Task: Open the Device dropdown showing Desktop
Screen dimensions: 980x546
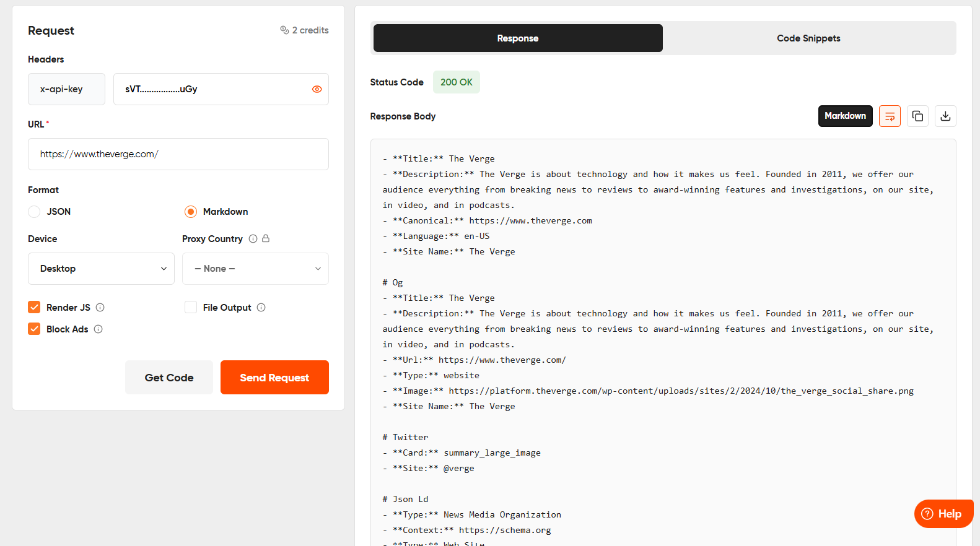Action: click(x=101, y=269)
